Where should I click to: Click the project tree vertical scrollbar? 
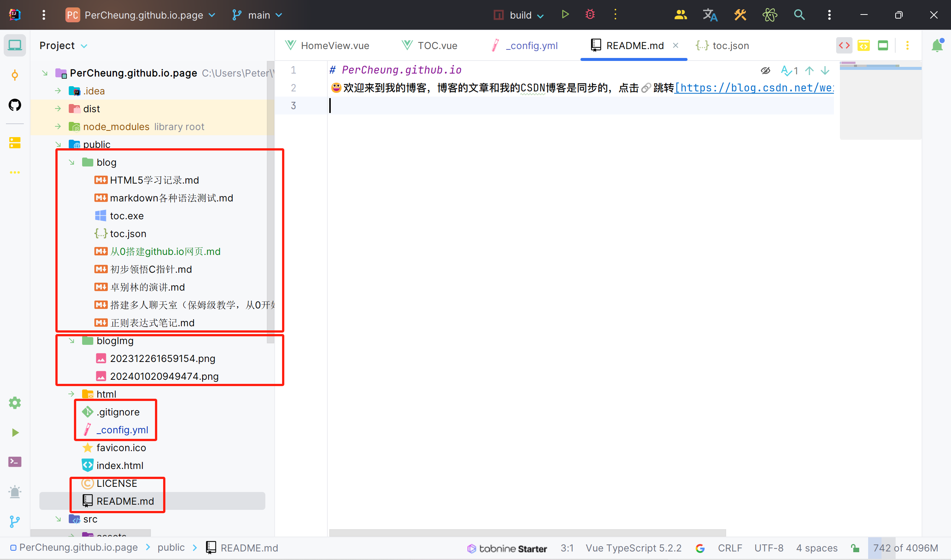coord(270,202)
